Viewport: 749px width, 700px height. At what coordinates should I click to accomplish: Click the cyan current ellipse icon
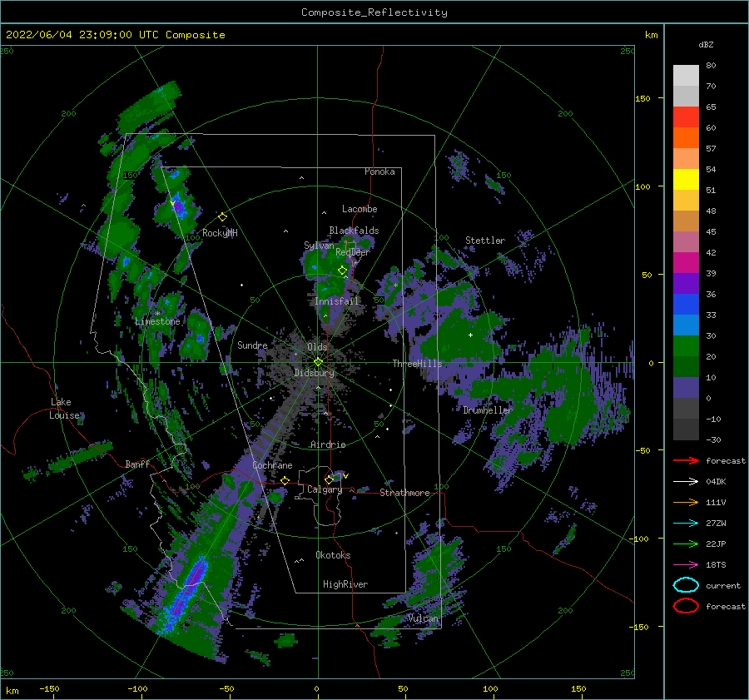(x=686, y=585)
